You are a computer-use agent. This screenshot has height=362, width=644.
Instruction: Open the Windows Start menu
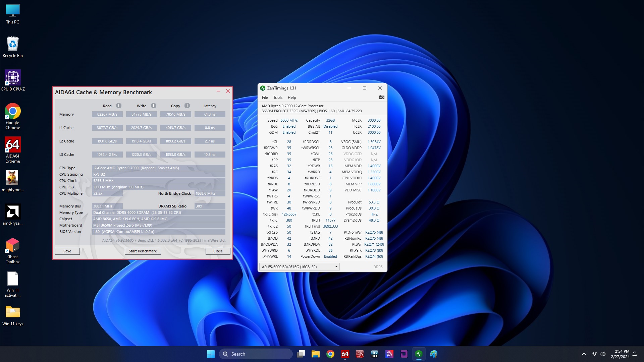pyautogui.click(x=211, y=354)
